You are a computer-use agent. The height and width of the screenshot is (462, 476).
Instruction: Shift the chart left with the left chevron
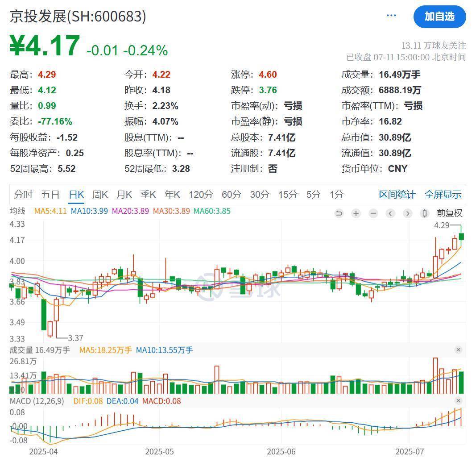click(x=390, y=213)
